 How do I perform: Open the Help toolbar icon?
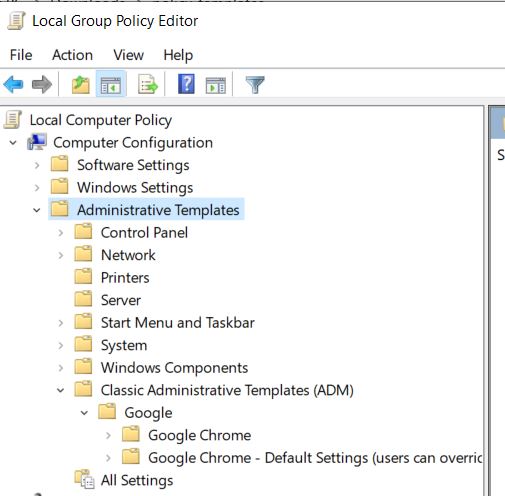point(186,84)
